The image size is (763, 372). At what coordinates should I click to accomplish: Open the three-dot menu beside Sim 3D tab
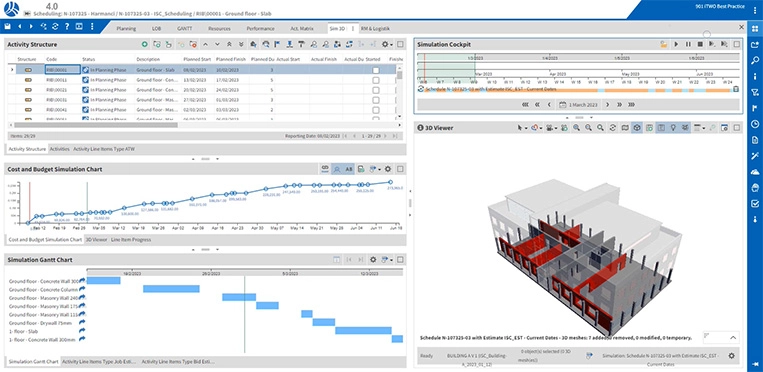pyautogui.click(x=353, y=29)
